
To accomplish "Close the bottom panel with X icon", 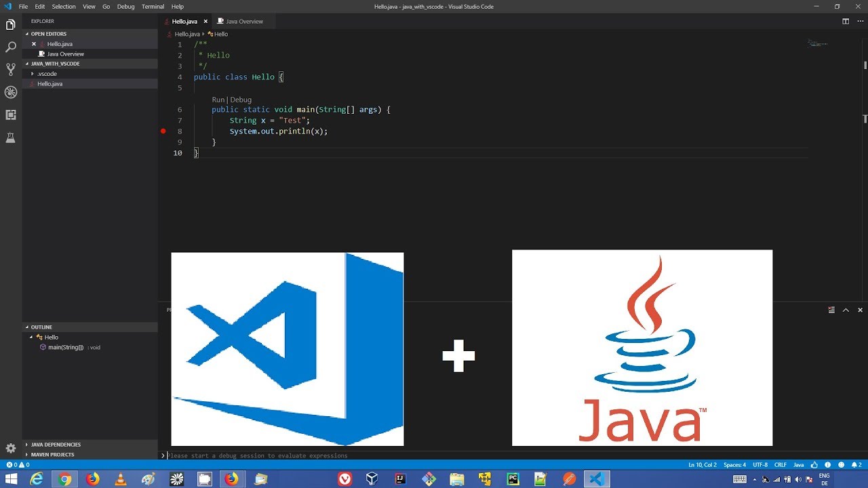I will [860, 310].
